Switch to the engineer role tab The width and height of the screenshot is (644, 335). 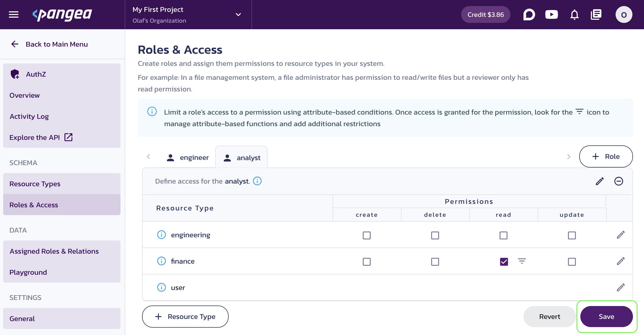coord(187,157)
